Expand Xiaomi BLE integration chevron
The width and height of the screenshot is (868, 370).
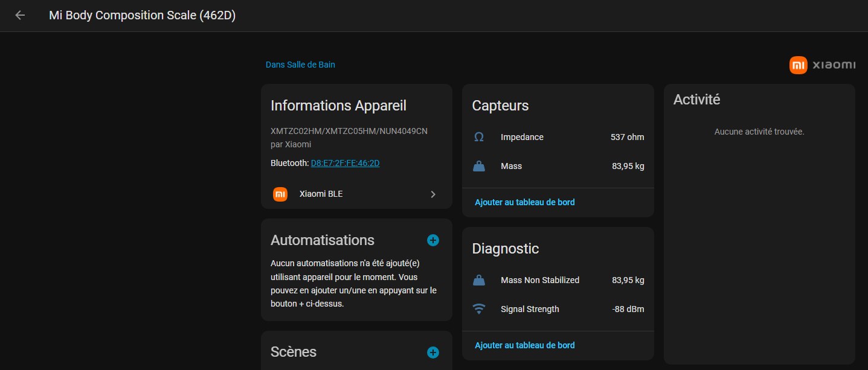pos(432,194)
